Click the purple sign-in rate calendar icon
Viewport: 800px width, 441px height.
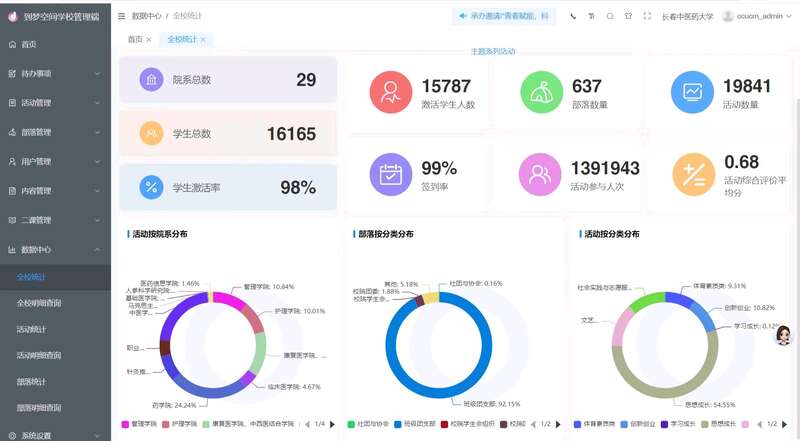click(x=390, y=174)
